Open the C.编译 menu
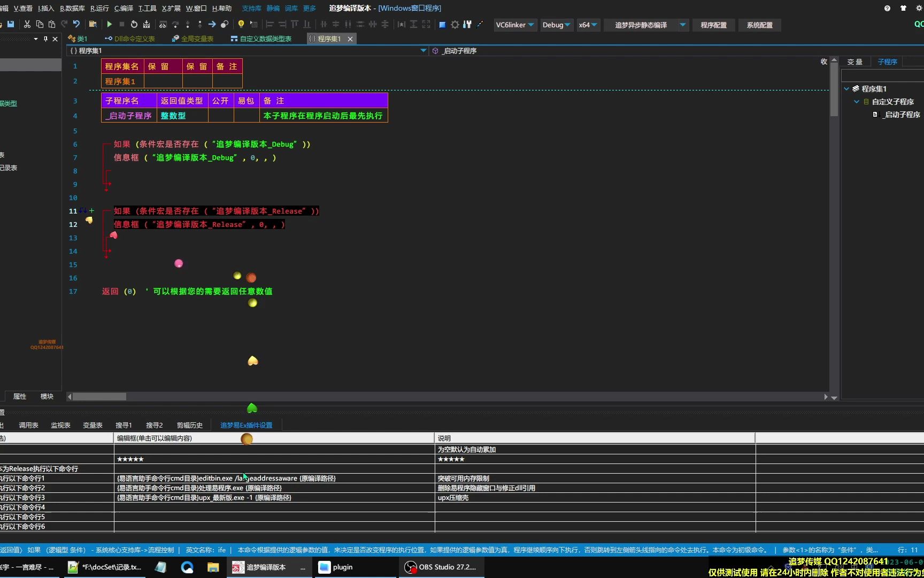The height and width of the screenshot is (578, 924). pyautogui.click(x=124, y=8)
